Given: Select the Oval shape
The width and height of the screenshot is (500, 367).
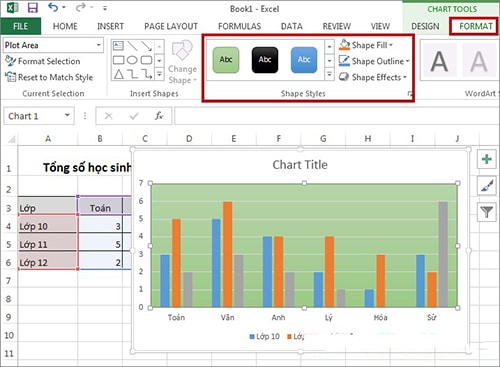Looking at the screenshot, I should pyautogui.click(x=132, y=60).
